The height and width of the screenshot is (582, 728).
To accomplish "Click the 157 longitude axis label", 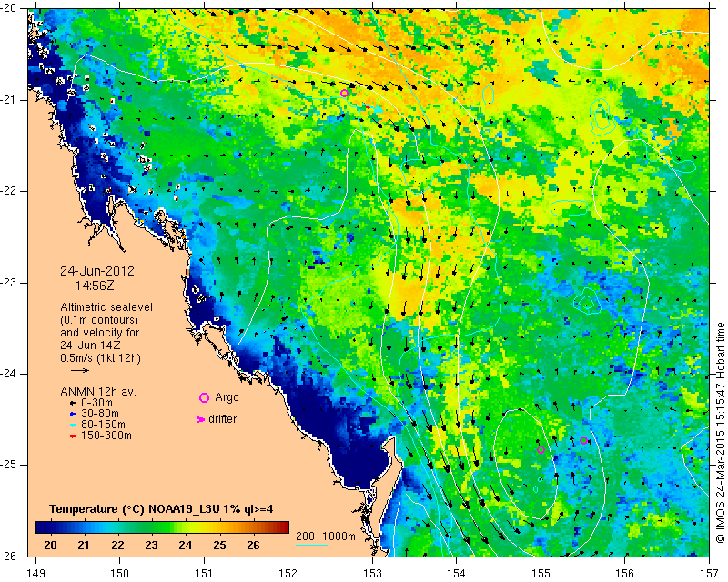I will (710, 574).
